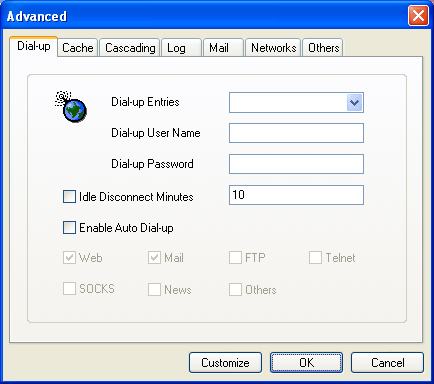Check the Telnet checkbox
The height and width of the screenshot is (384, 434).
click(315, 258)
